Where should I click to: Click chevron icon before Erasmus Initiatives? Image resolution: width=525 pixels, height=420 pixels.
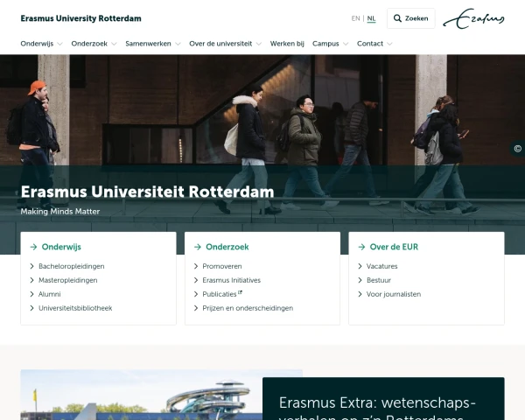click(196, 280)
